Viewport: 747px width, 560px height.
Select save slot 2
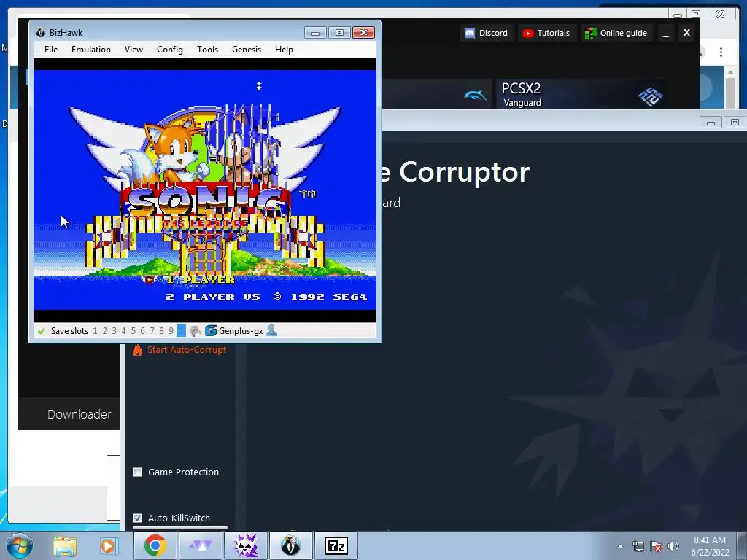click(x=105, y=331)
